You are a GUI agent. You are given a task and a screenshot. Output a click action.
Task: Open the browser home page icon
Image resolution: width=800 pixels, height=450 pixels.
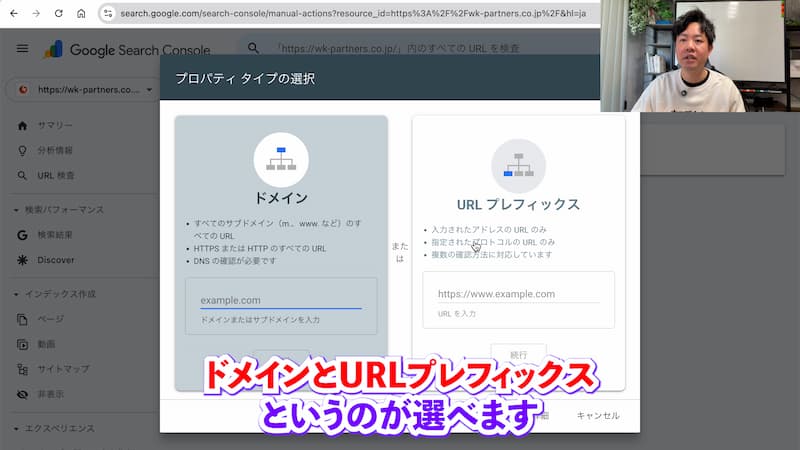(x=81, y=13)
